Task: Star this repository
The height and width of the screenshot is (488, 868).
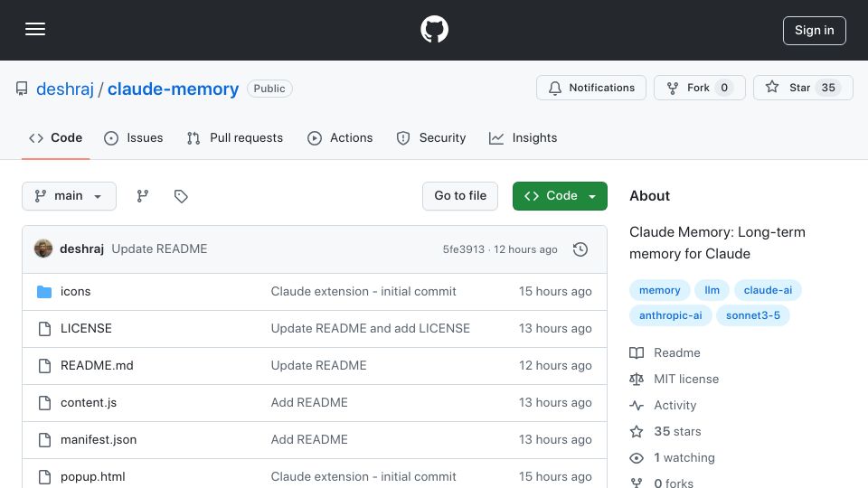Action: point(803,88)
